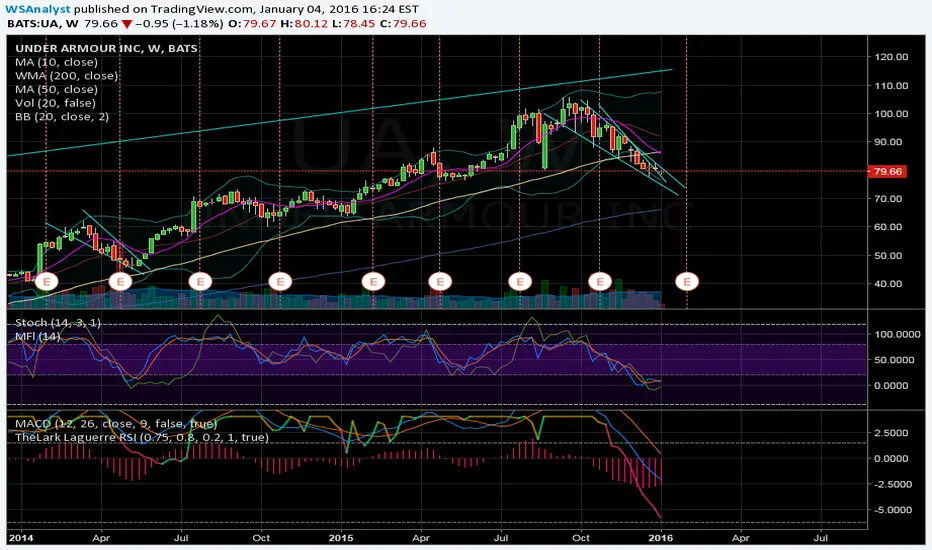Click the 2.5000 MACD axis label

click(x=893, y=433)
